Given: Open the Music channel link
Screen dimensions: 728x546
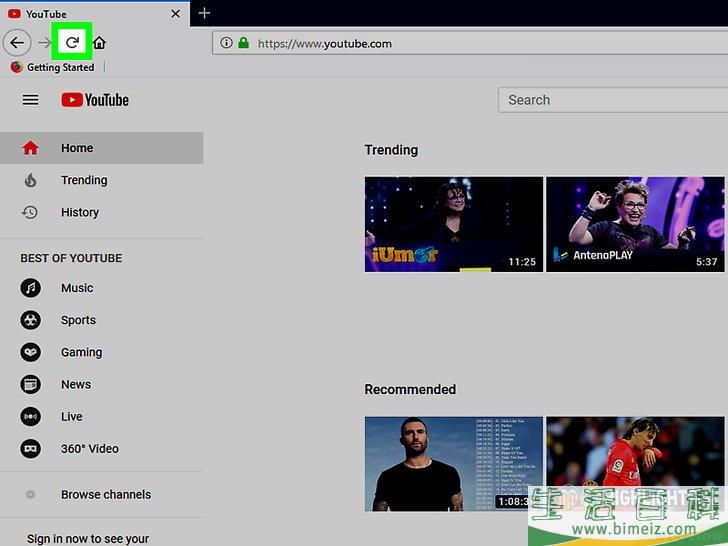Looking at the screenshot, I should coord(77,288).
